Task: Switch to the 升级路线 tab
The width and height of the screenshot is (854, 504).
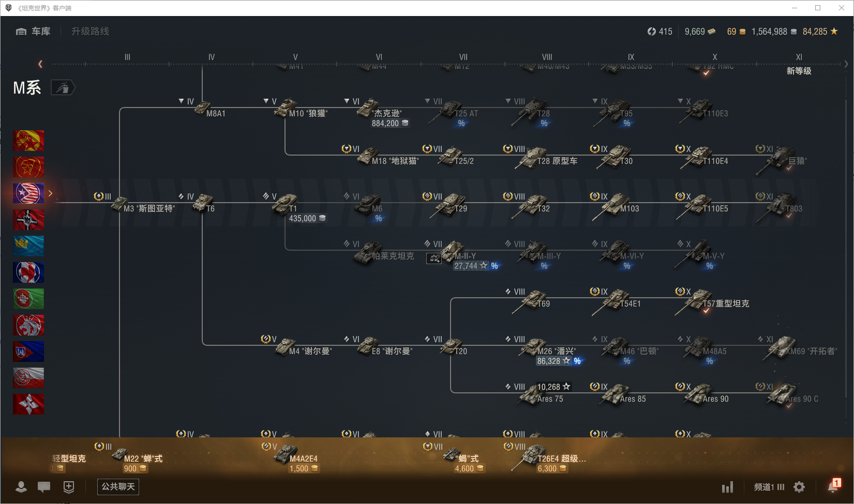Action: [90, 32]
